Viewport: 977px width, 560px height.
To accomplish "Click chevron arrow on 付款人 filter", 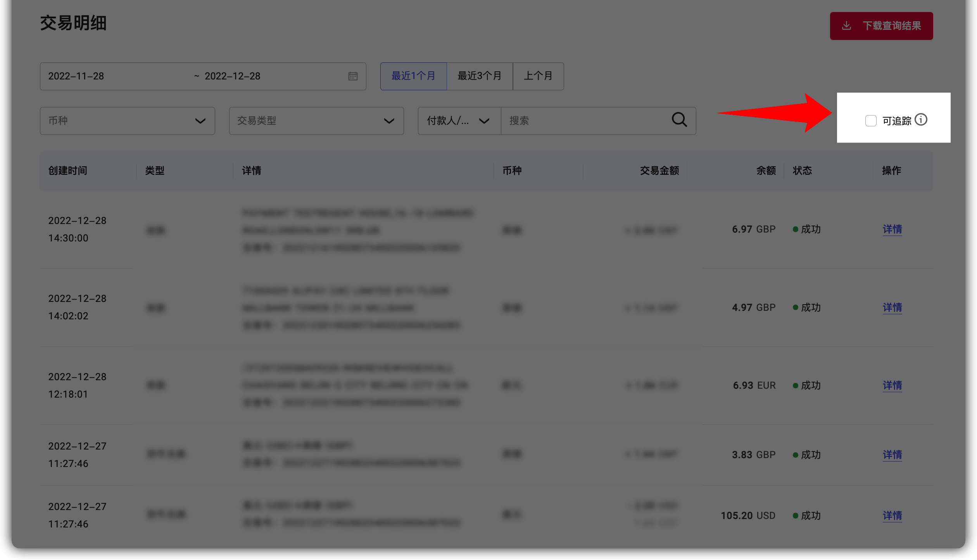I will click(x=484, y=121).
